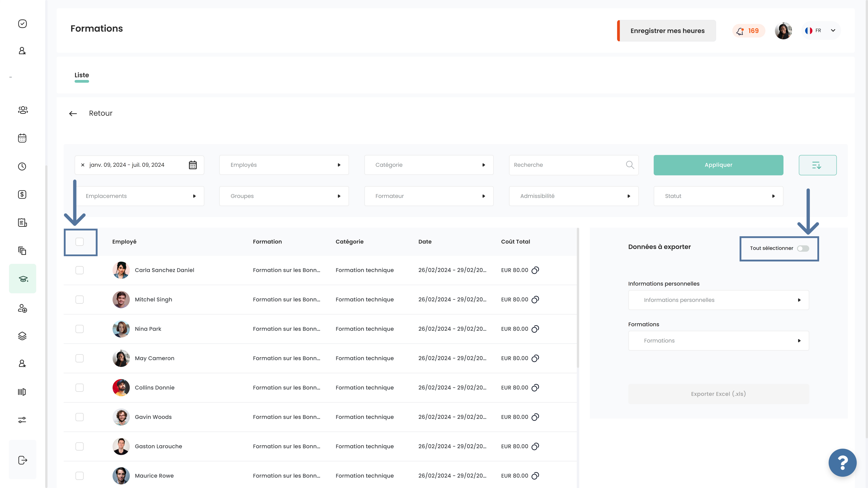Screen dimensions: 868x488
Task: Click the date range field janv. 09, 2024
Action: 139,165
